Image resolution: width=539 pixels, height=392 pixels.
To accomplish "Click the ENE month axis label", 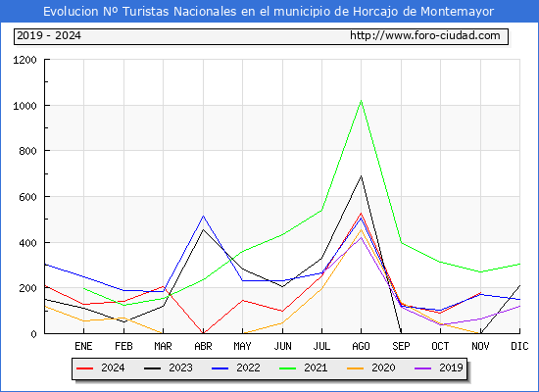I will coord(83,346).
